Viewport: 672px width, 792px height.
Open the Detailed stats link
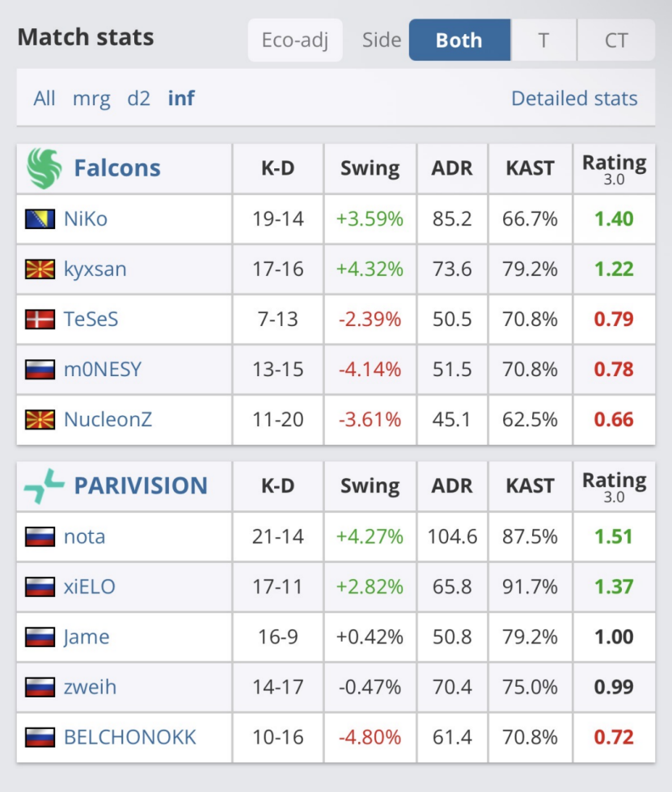574,99
